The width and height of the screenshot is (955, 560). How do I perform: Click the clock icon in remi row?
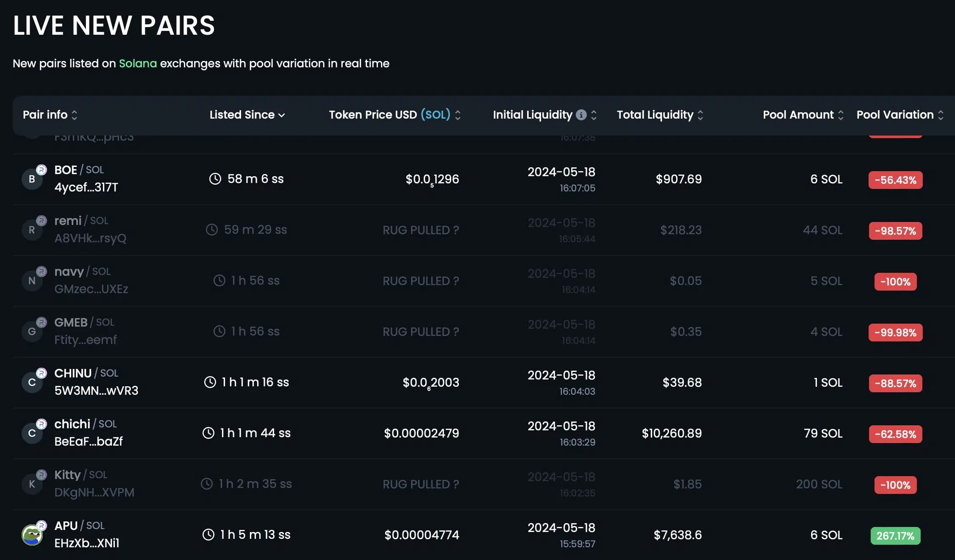212,230
